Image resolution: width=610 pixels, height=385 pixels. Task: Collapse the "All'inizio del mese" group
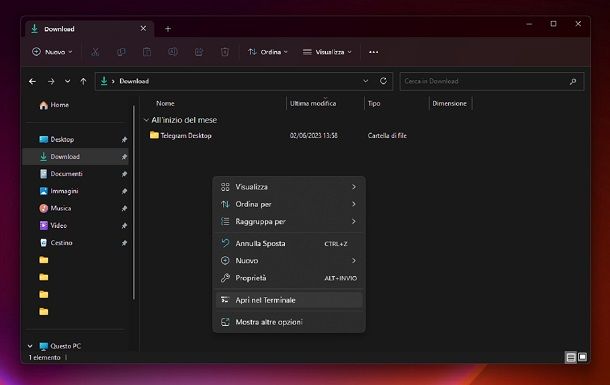click(146, 120)
